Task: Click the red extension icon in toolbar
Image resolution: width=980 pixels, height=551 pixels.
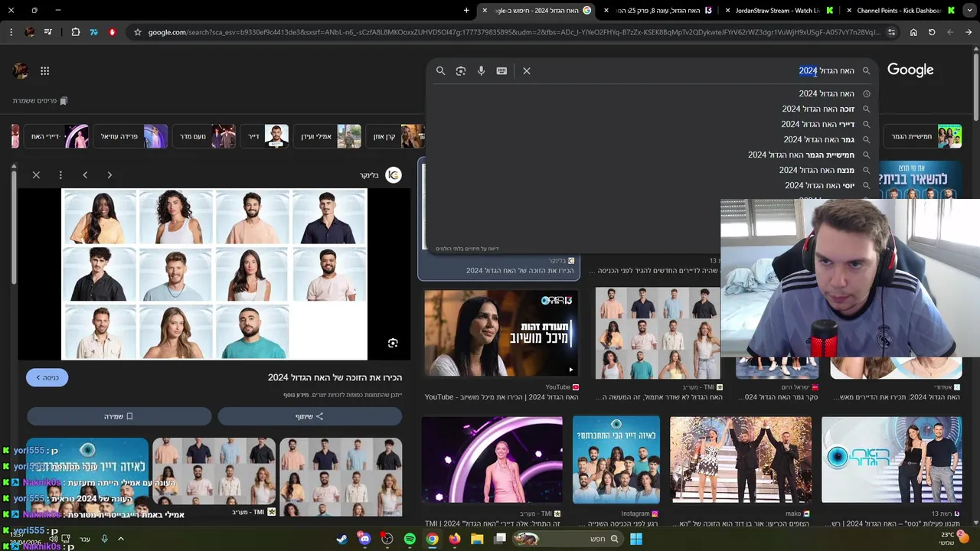Action: (x=112, y=32)
